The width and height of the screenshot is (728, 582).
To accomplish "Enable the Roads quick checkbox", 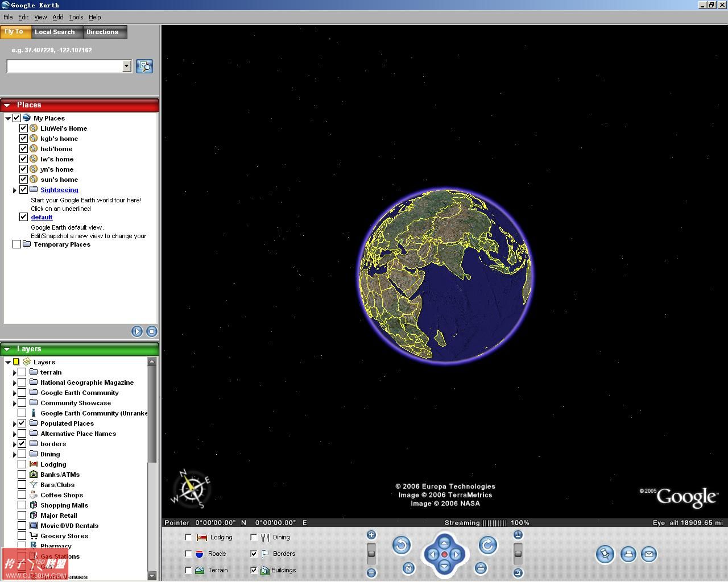I will [x=188, y=554].
